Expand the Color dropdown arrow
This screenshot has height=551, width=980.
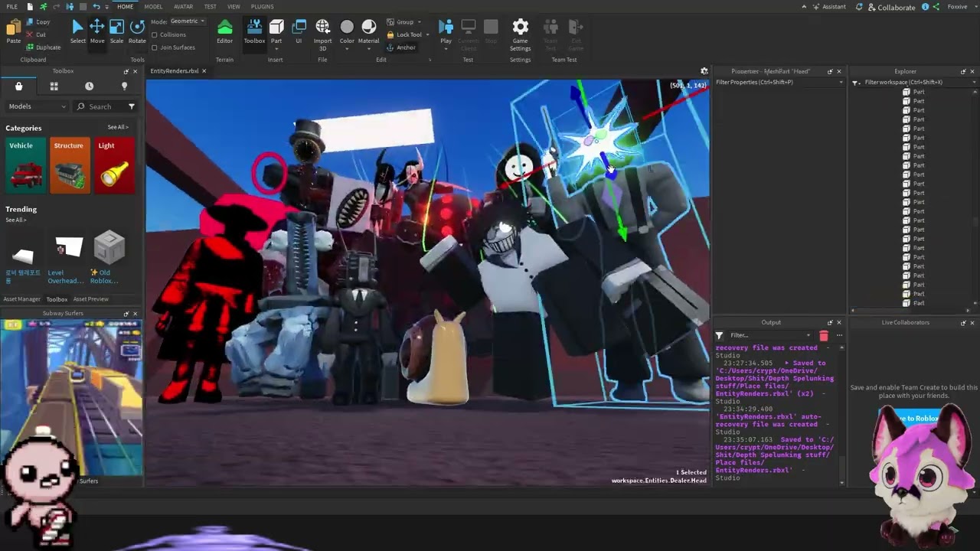347,48
